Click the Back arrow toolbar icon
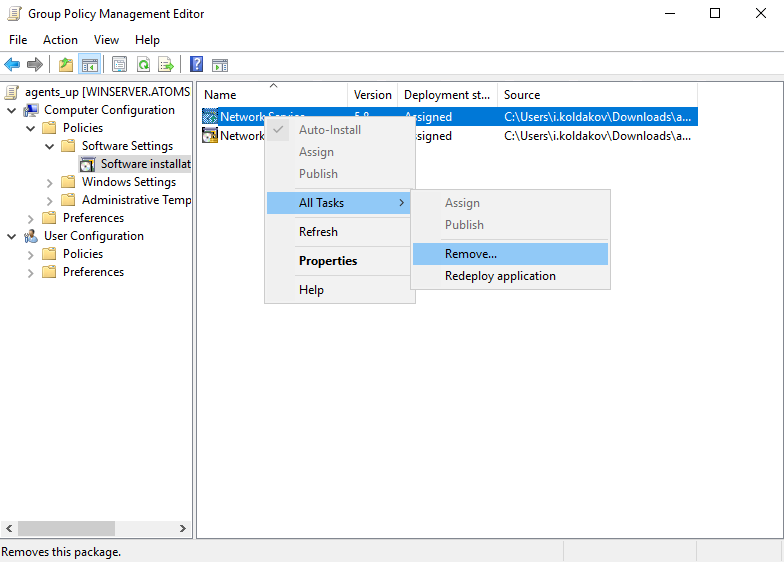The height and width of the screenshot is (570, 784). 12,65
